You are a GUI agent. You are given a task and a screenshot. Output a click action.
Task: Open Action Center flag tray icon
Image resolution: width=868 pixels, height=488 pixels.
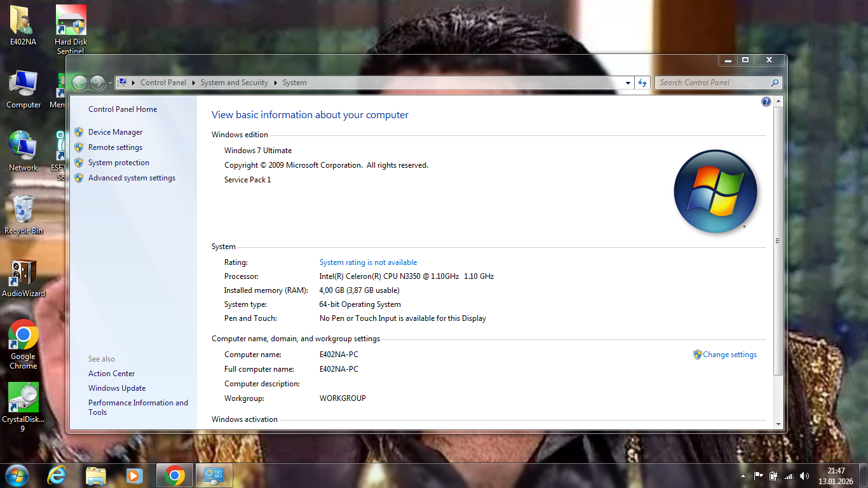coord(758,475)
